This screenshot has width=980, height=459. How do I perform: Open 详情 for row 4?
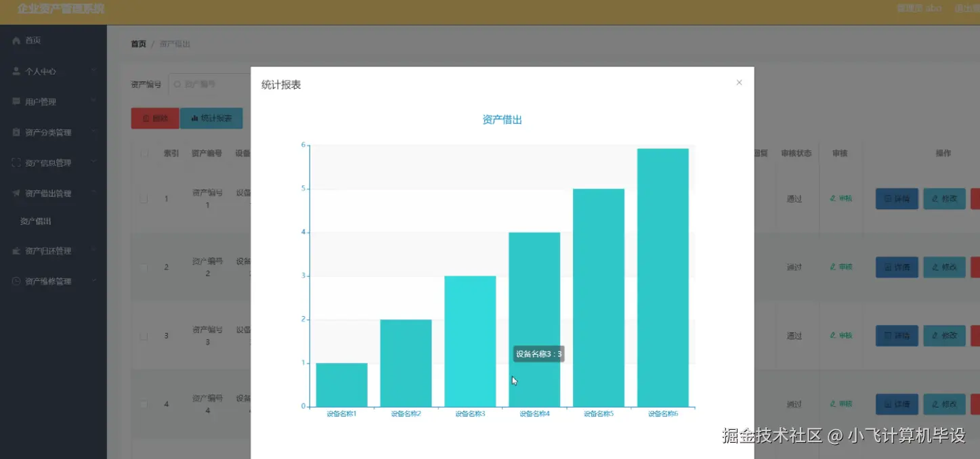(897, 403)
